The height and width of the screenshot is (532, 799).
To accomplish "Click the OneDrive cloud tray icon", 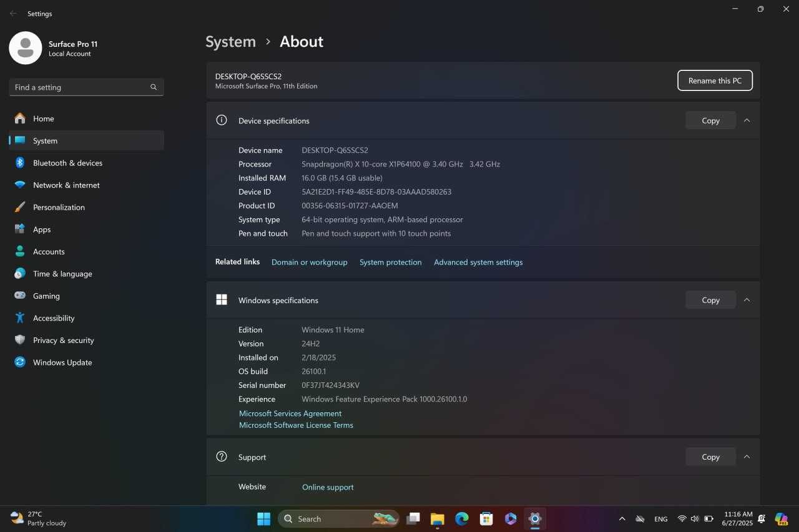I will pyautogui.click(x=640, y=519).
